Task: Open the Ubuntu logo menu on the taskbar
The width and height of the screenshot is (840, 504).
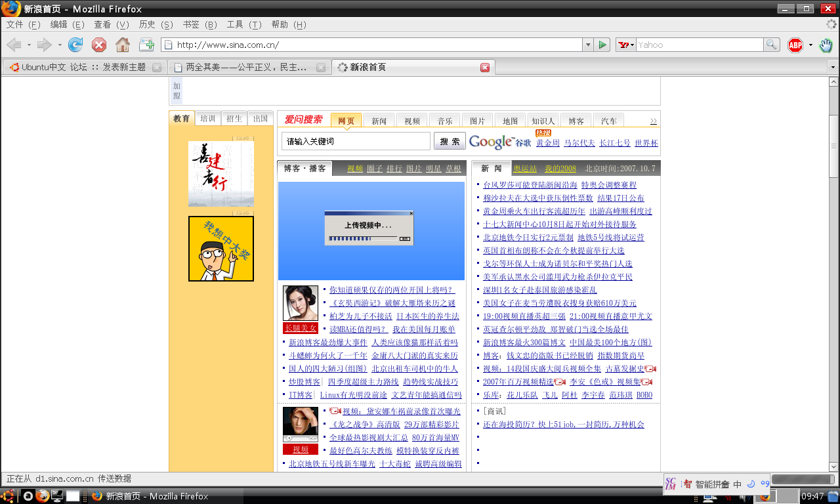Action: (8, 496)
